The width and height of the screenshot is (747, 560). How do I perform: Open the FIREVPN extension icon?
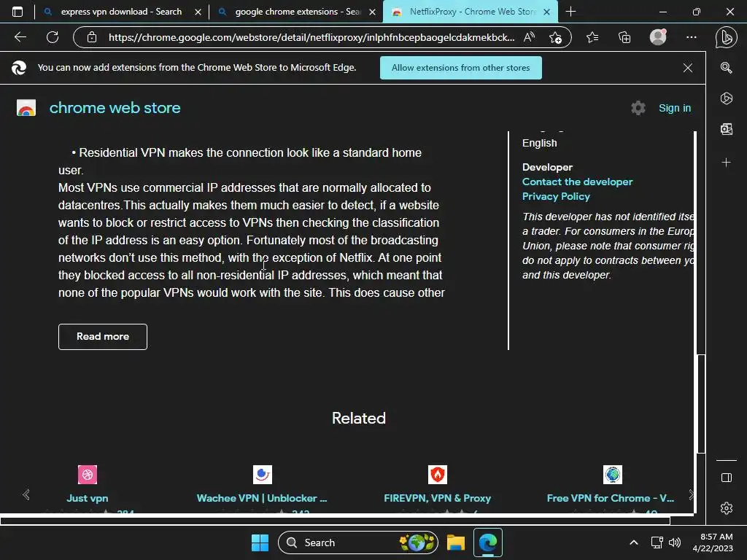pyautogui.click(x=438, y=474)
